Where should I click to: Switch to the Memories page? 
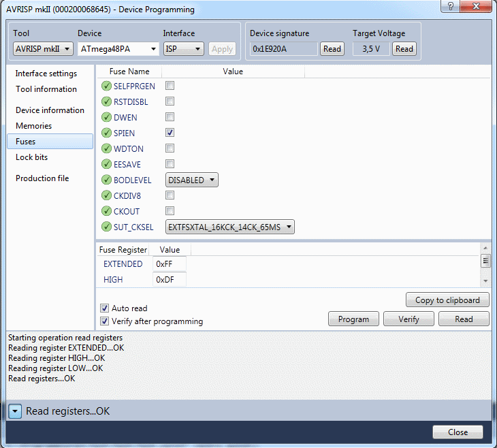click(x=33, y=126)
